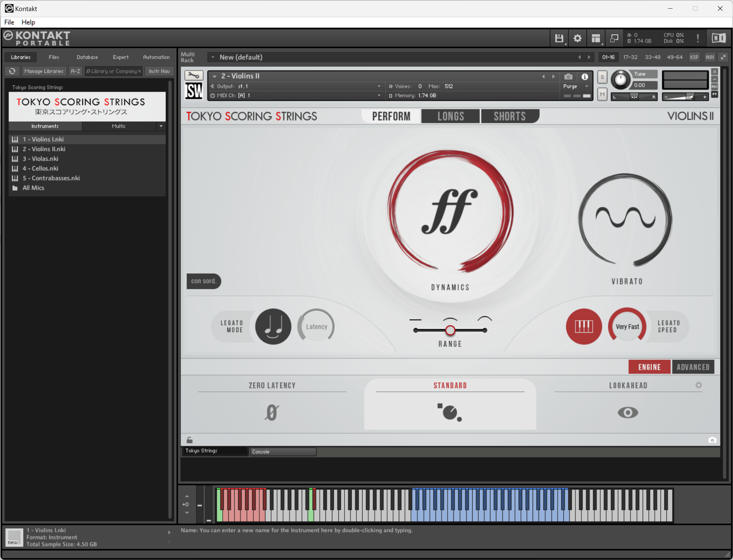Open the Help menu

[28, 22]
